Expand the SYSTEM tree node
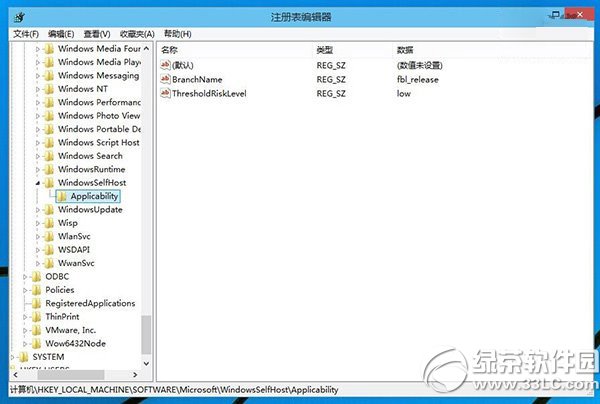Screen dimensions: 600x404 [x=12, y=357]
